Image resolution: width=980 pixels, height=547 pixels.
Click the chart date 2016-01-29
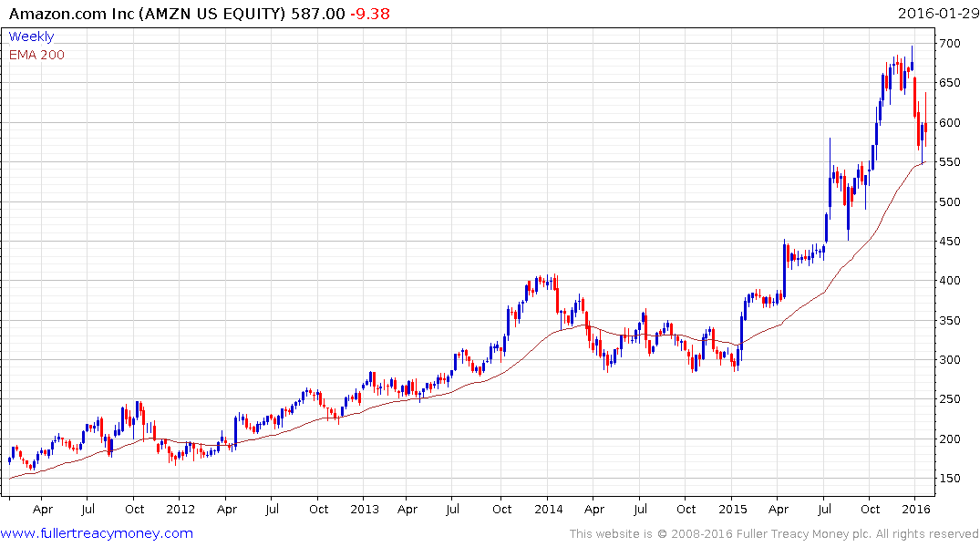(x=938, y=14)
